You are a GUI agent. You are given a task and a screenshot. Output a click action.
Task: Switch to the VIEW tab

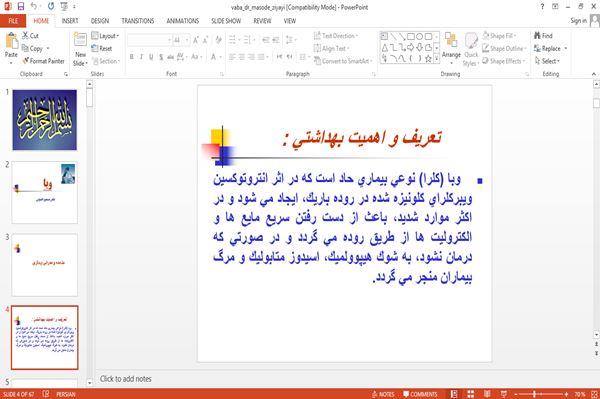[x=290, y=21]
